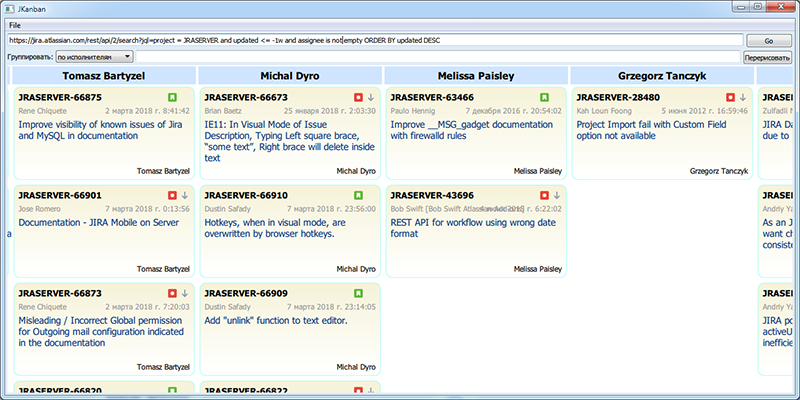Image resolution: width=800 pixels, height=400 pixels.
Task: Open 'IE11: In Visual Mode of Issue Description' summary
Action: tap(289, 141)
